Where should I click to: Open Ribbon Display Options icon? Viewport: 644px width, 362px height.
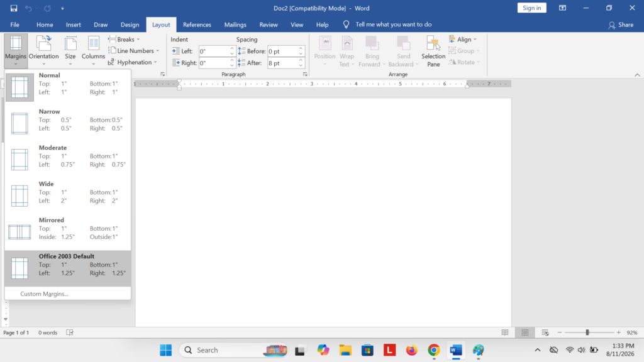pyautogui.click(x=563, y=8)
